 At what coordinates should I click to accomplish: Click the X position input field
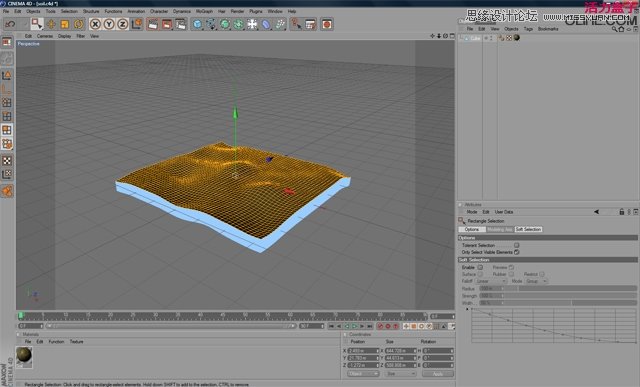[x=363, y=351]
